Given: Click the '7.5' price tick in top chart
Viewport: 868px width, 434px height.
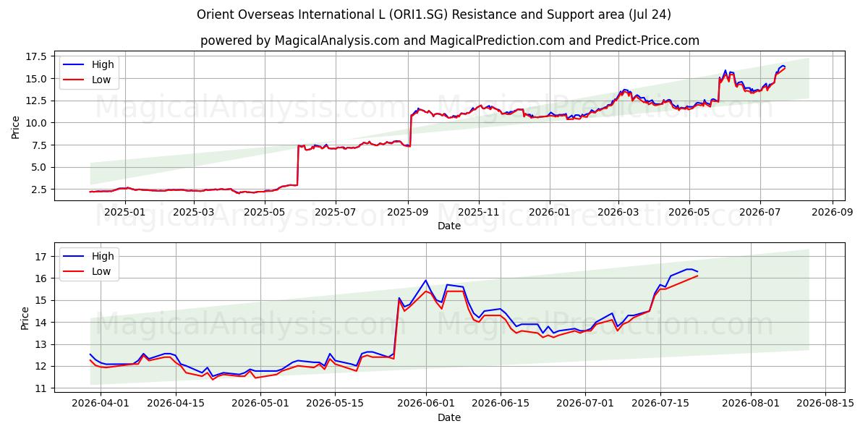Looking at the screenshot, I should coord(41,145).
